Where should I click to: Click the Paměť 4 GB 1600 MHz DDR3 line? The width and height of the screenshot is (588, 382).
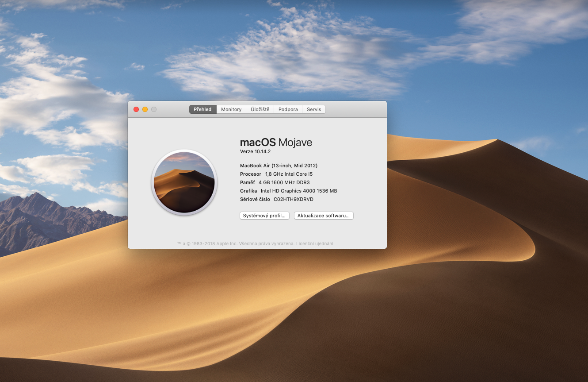[x=275, y=182]
